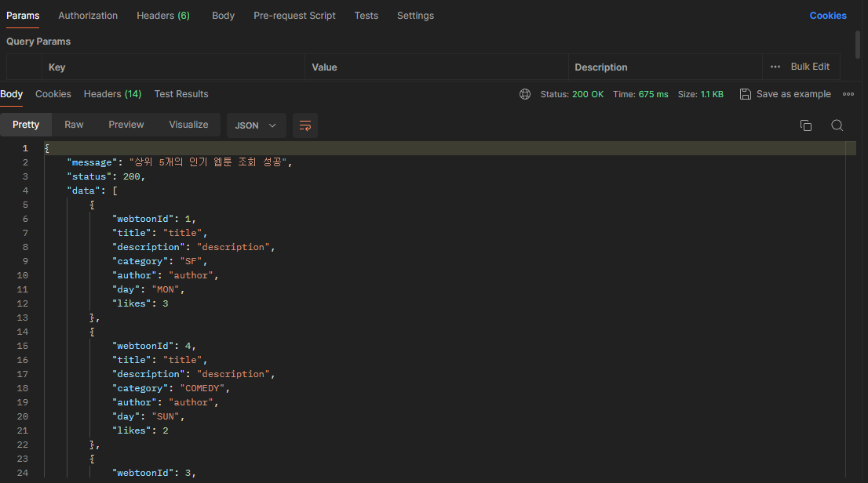Click the Query Params heading
The height and width of the screenshot is (483, 868).
(x=38, y=42)
